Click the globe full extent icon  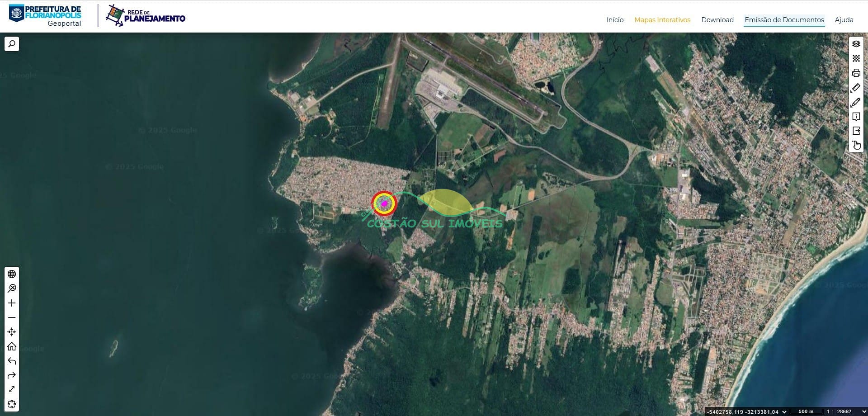pos(12,274)
